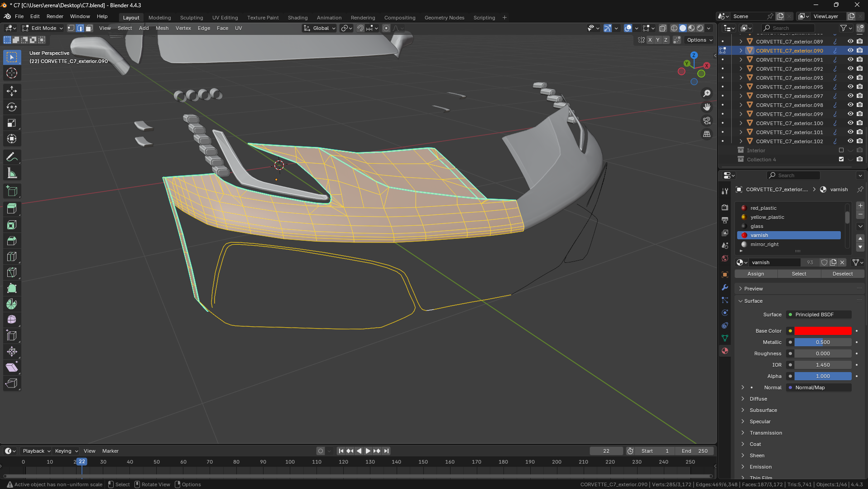The image size is (868, 489).
Task: Select the Scale tool
Action: 12,123
